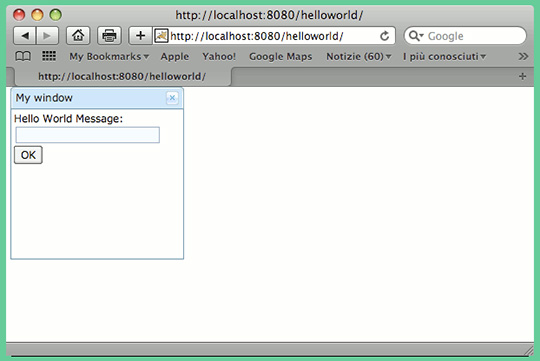This screenshot has width=540, height=361.
Task: Open the Google search magnifier menu
Action: [x=416, y=35]
